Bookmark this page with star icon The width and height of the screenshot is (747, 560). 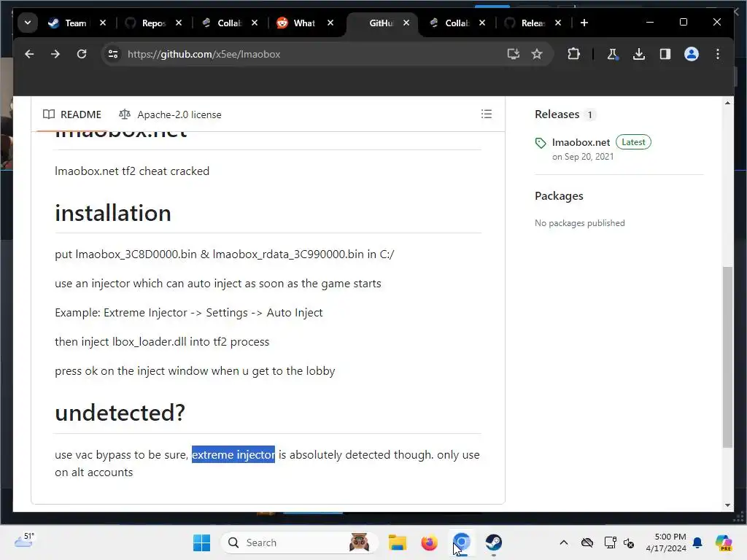[537, 54]
